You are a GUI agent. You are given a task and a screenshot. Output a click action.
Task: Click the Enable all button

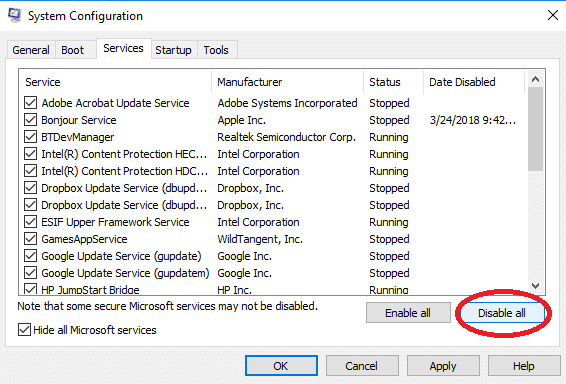[x=408, y=313]
